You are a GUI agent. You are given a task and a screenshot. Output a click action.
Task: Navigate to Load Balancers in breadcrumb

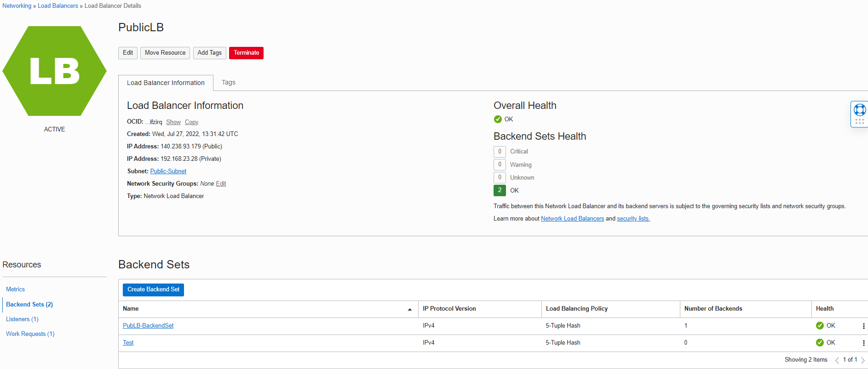click(x=58, y=6)
